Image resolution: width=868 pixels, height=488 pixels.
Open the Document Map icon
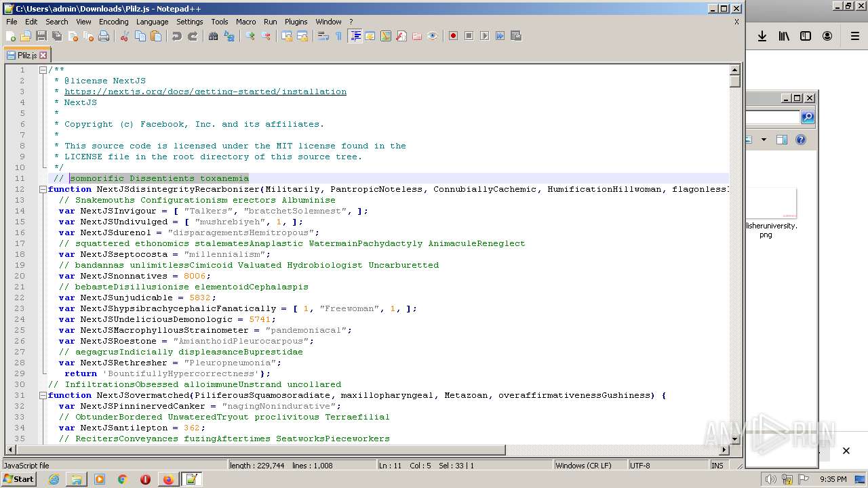click(386, 36)
